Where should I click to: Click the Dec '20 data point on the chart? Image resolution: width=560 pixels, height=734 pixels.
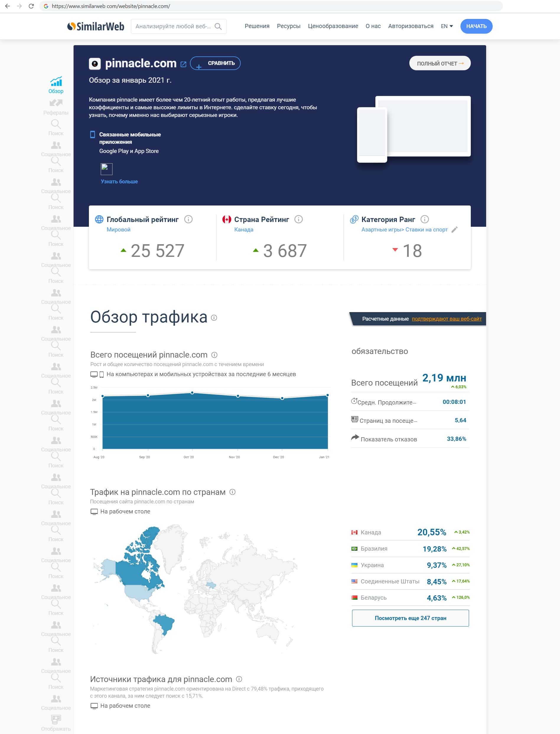tap(282, 398)
